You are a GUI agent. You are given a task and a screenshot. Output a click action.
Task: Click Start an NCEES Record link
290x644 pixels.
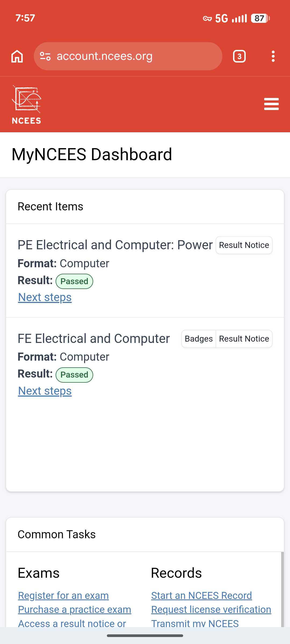(201, 595)
